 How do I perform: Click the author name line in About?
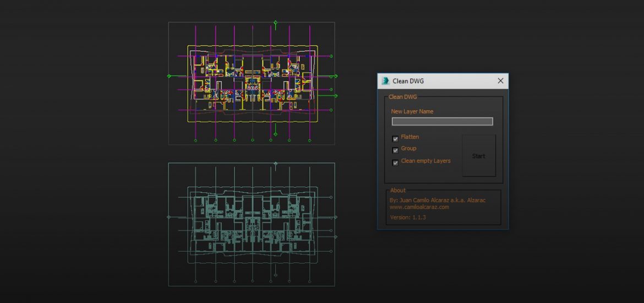point(437,201)
